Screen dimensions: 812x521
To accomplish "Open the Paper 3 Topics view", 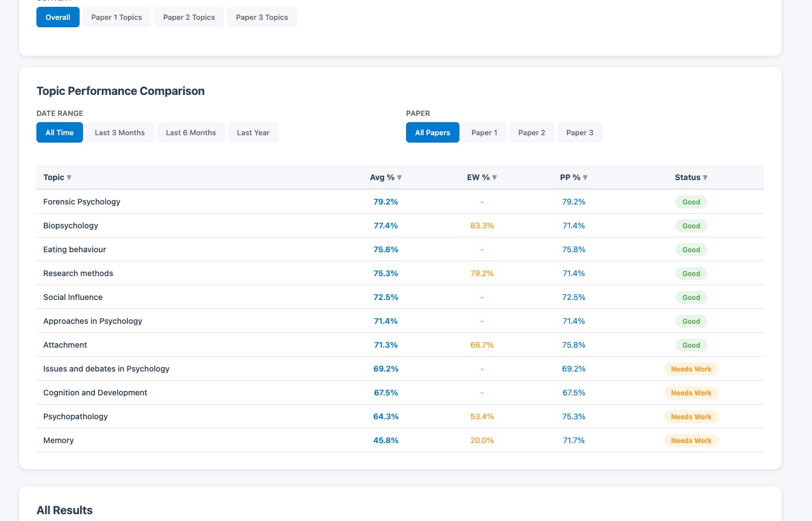I will 262,17.
